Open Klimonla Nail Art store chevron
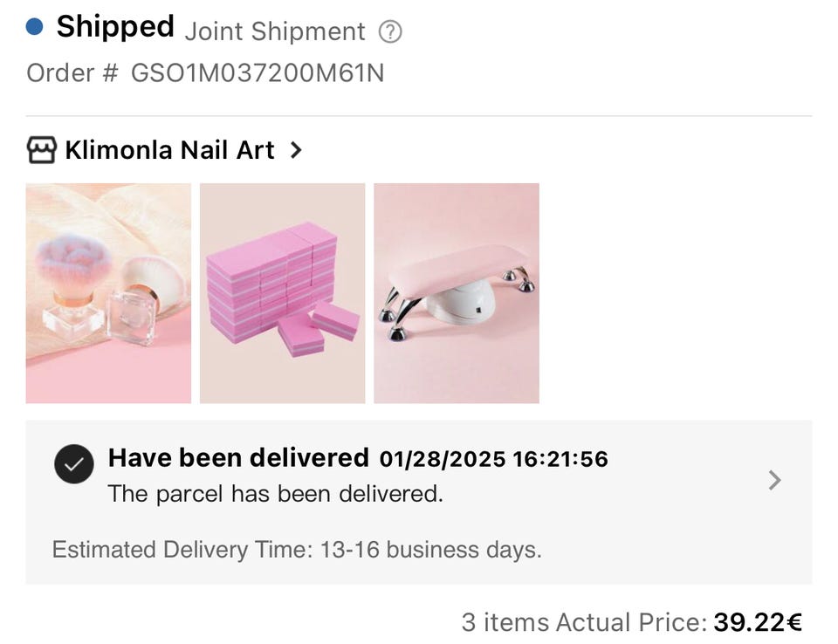This screenshot has height=644, width=838. (296, 150)
